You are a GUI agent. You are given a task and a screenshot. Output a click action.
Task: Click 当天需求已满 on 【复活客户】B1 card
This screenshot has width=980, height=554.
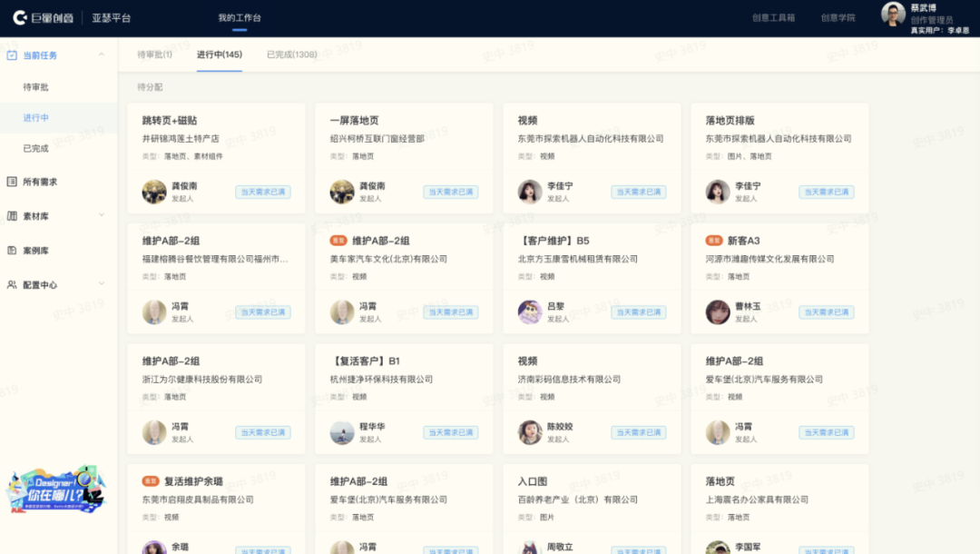[x=451, y=432]
